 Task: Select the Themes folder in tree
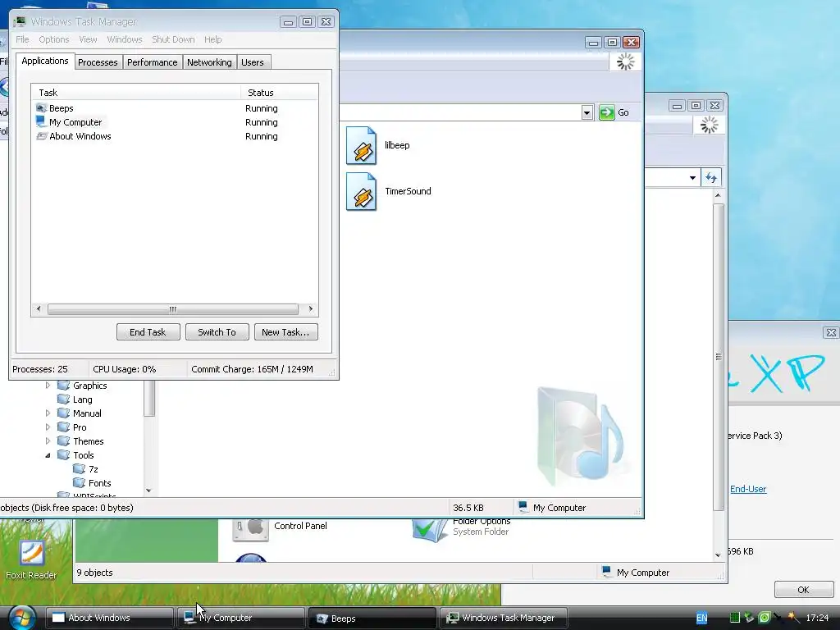point(80,441)
